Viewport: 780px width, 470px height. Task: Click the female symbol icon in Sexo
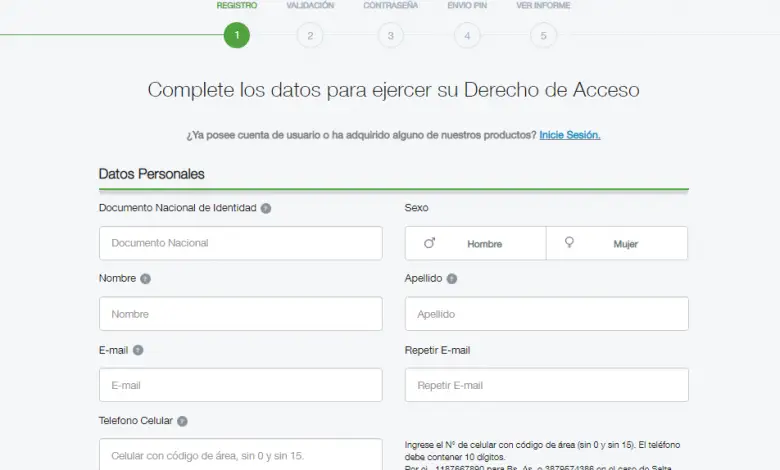pos(569,242)
